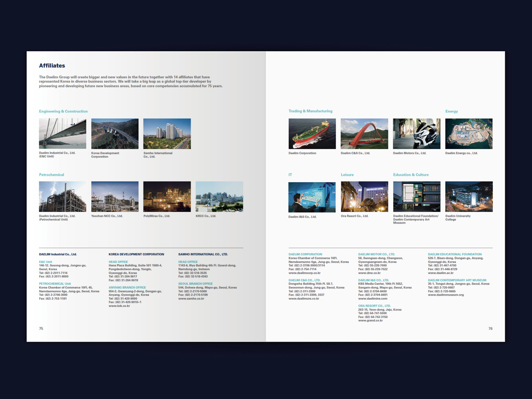Select the Education & Culture heading
Screen dimensions: 532x399
click(x=411, y=174)
